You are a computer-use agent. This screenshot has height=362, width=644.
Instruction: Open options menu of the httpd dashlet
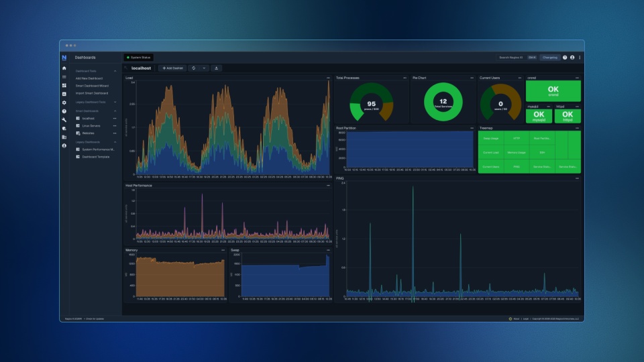[x=577, y=107]
